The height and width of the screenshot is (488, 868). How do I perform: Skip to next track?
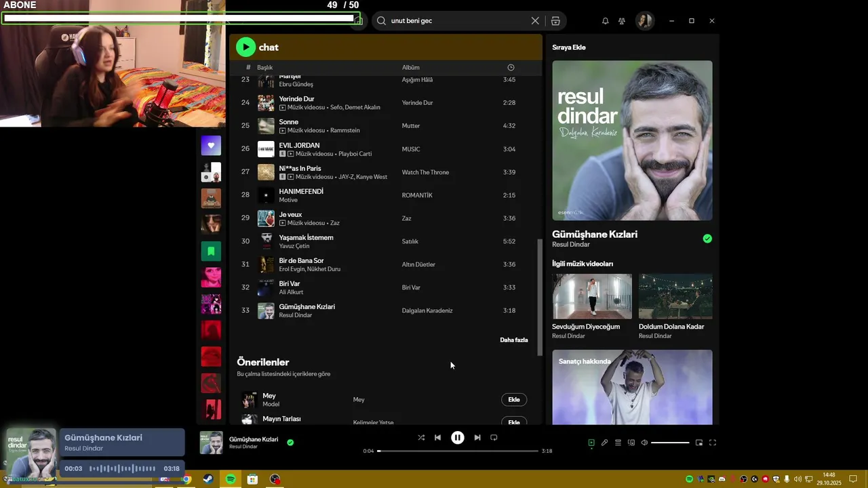point(477,438)
